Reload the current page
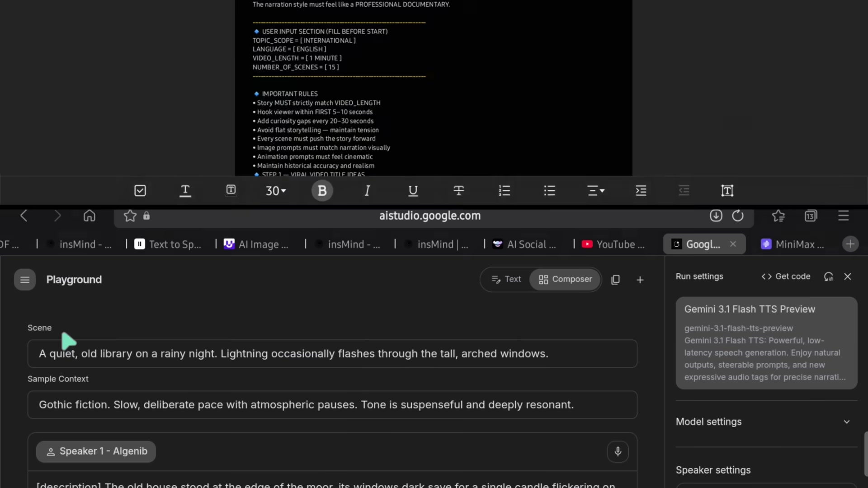This screenshot has width=868, height=488. [738, 216]
